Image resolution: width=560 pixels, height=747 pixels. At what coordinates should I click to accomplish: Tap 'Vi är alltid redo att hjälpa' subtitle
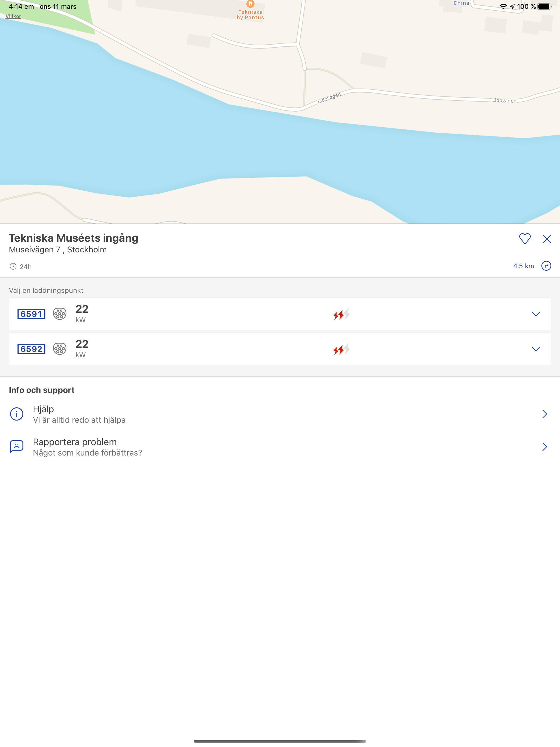coord(79,420)
